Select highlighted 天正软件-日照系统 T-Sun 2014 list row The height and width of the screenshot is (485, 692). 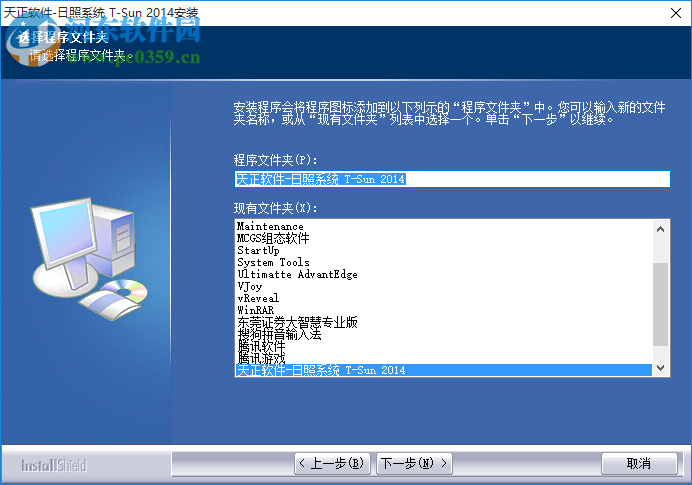coord(444,370)
